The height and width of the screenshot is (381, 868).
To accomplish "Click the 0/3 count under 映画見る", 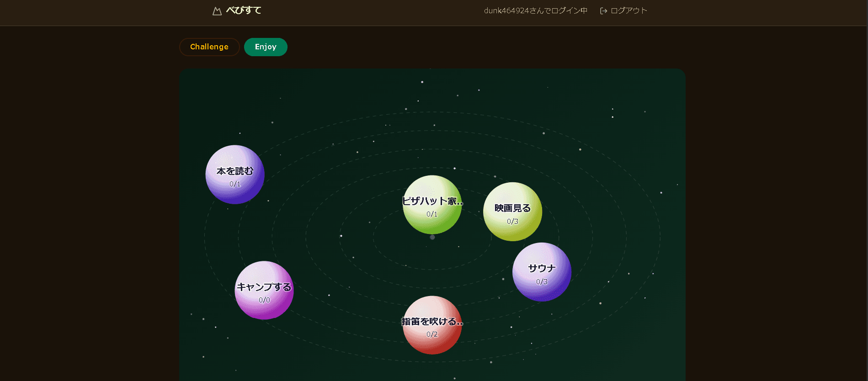I will [512, 222].
